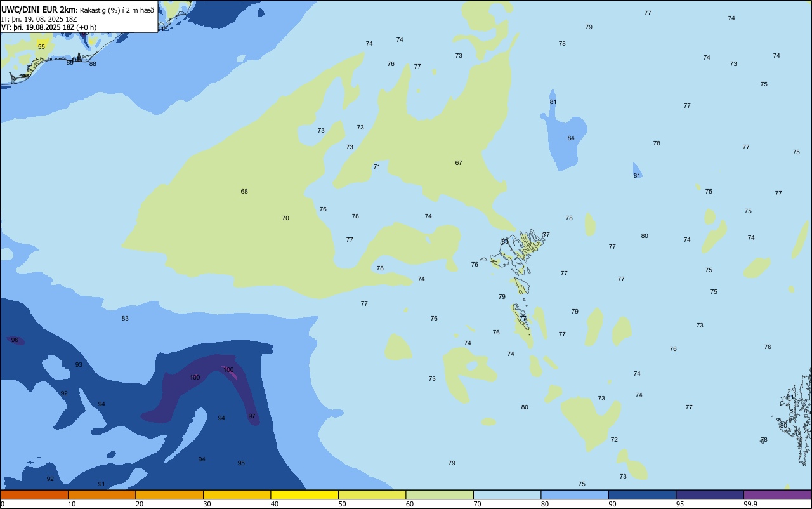Click the legend tick label "50"

[342, 504]
